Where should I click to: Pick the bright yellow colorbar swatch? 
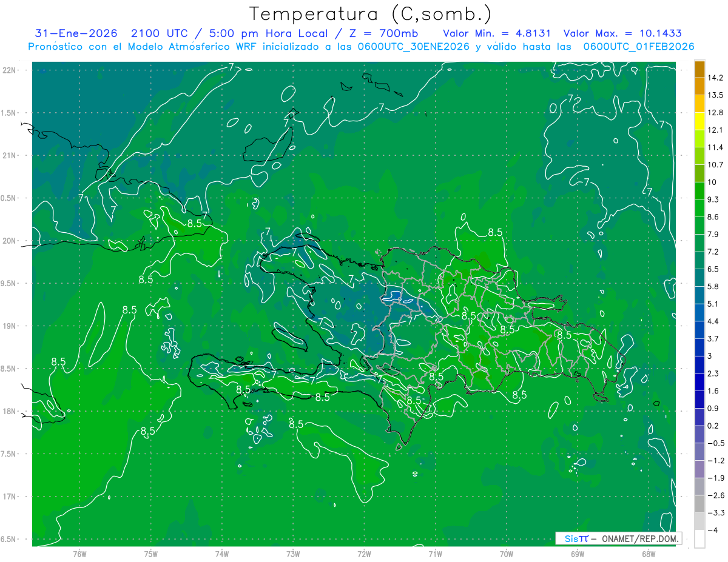click(x=699, y=121)
